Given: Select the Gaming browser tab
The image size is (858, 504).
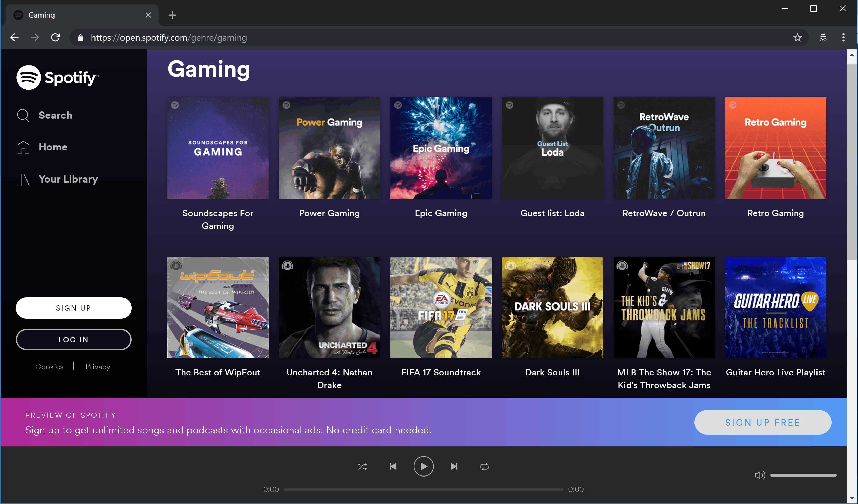Looking at the screenshot, I should click(82, 15).
